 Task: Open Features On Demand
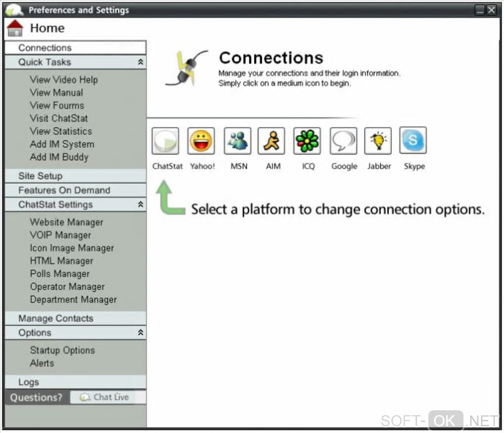76,190
